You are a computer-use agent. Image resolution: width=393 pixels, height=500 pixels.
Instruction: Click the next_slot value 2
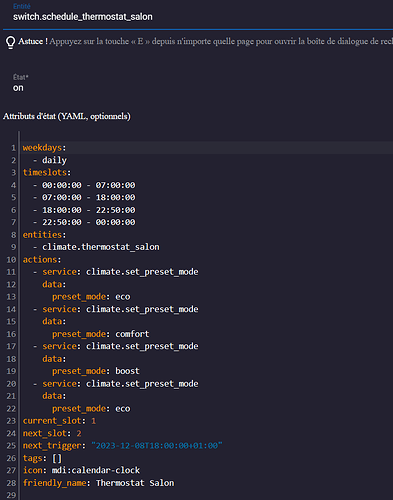click(x=79, y=433)
